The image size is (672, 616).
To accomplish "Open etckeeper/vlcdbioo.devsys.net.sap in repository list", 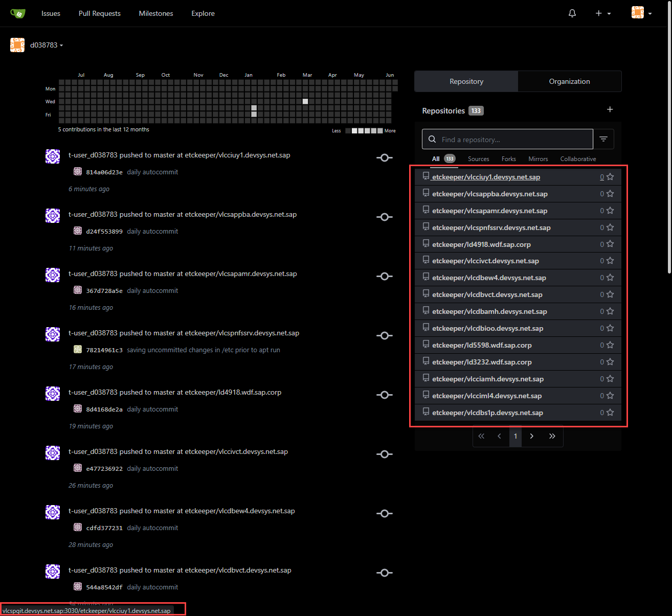I will tap(488, 328).
